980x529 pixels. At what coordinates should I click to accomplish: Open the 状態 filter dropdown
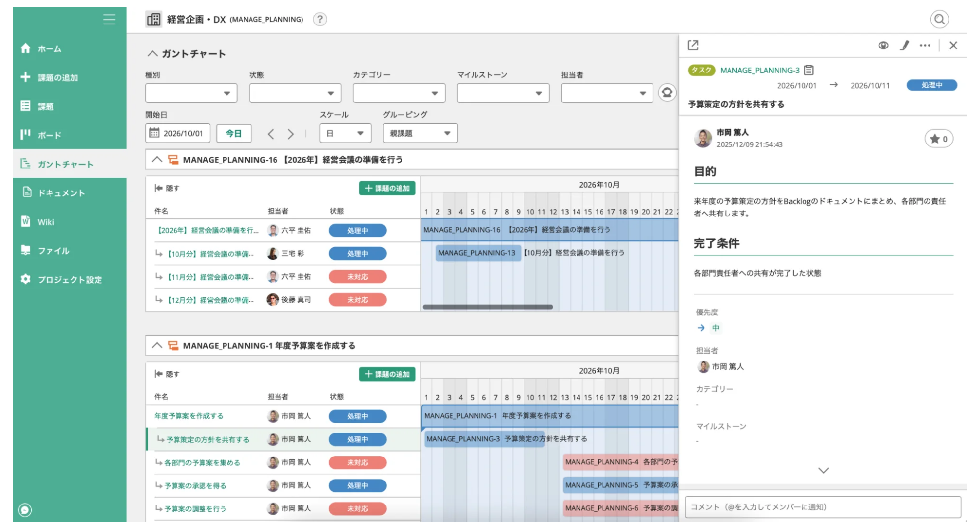pos(295,93)
